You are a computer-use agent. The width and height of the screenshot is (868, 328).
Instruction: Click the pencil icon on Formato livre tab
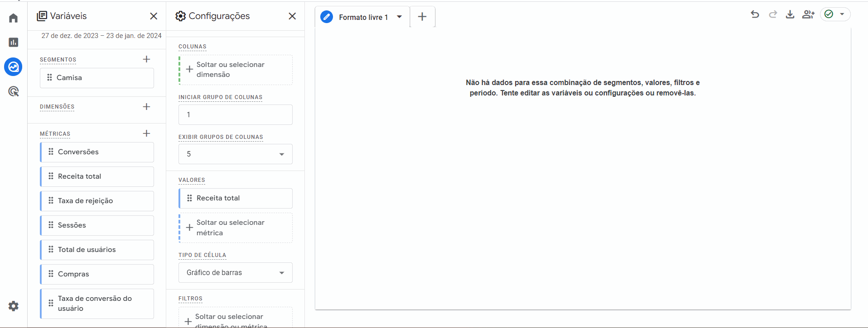click(x=327, y=17)
